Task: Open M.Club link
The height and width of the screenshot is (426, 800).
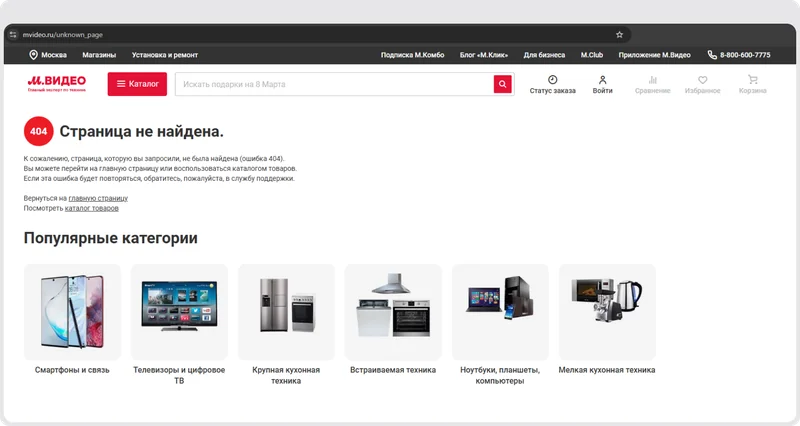Action: tap(592, 55)
